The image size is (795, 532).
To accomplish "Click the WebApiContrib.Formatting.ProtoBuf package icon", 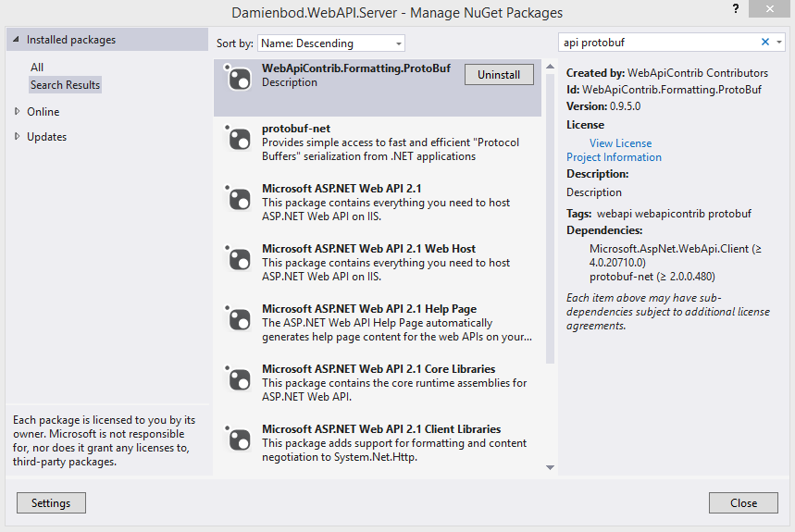I will (239, 79).
